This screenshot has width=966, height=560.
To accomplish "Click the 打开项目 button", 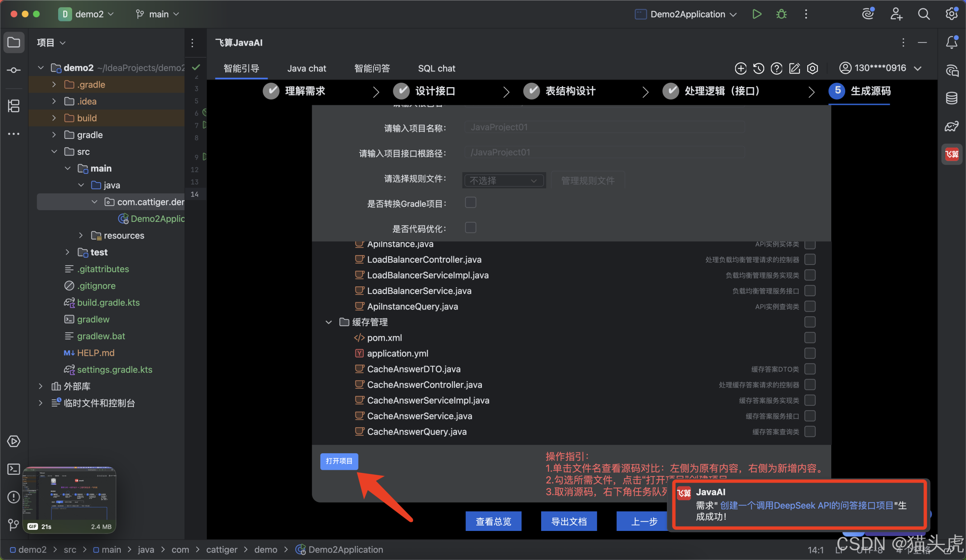I will click(x=339, y=461).
